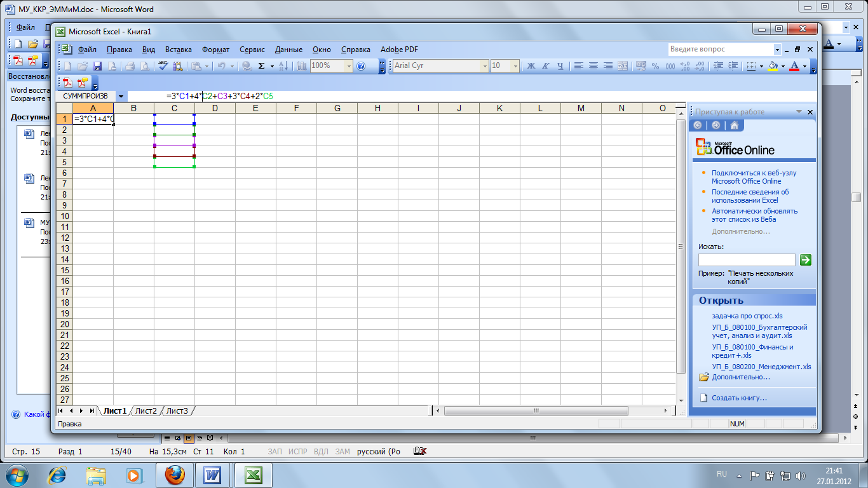Click the Insert Hyperlink globe icon
The image size is (868, 488).
[247, 65]
